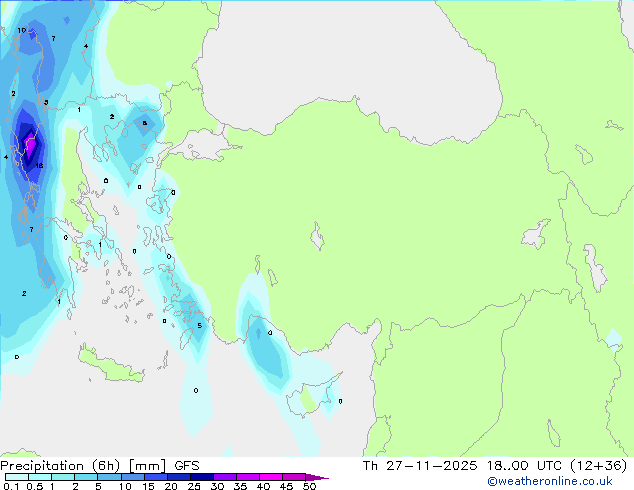Screen dimensions: 634x490
Task: Click the 15–20 mm legend color swatch
Action: point(156,477)
